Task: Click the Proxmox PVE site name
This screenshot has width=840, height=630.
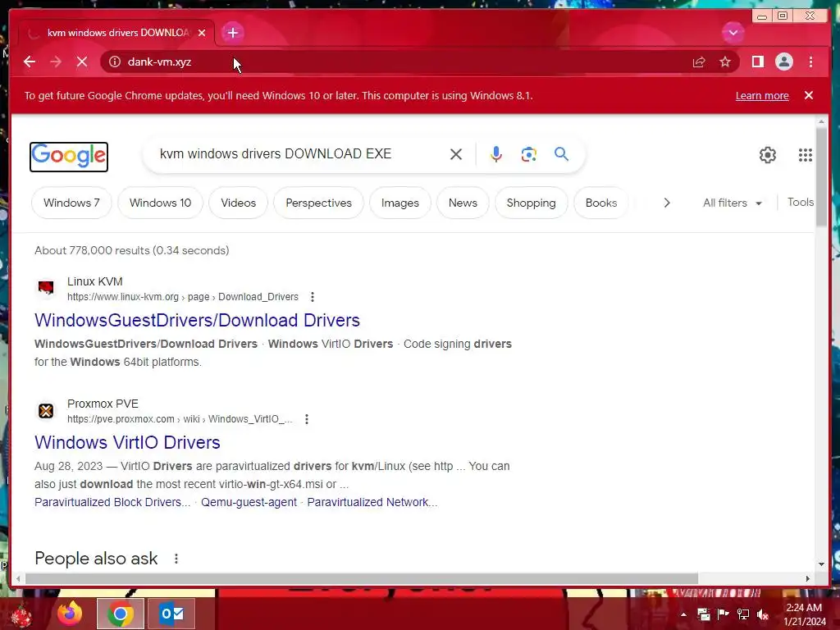Action: coord(103,404)
